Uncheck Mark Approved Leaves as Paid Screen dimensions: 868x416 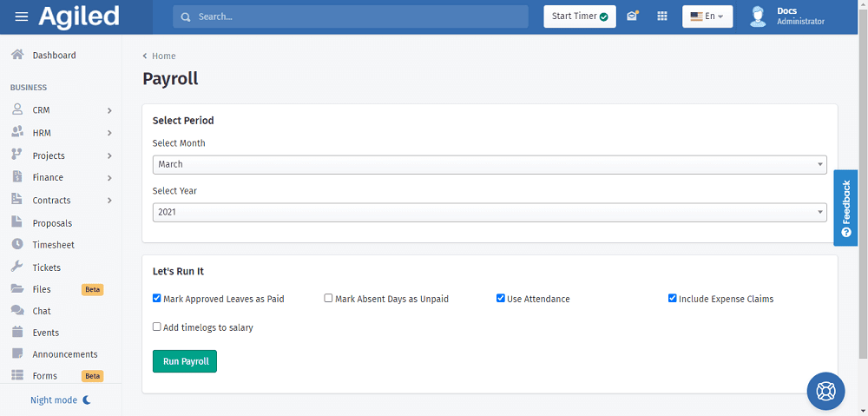tap(157, 298)
